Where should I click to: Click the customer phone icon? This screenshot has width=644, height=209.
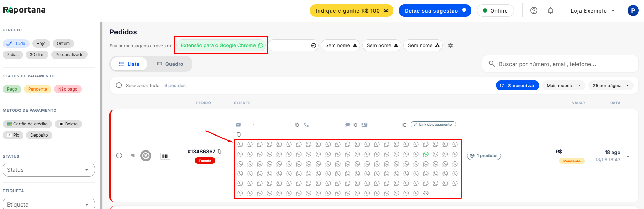click(306, 125)
